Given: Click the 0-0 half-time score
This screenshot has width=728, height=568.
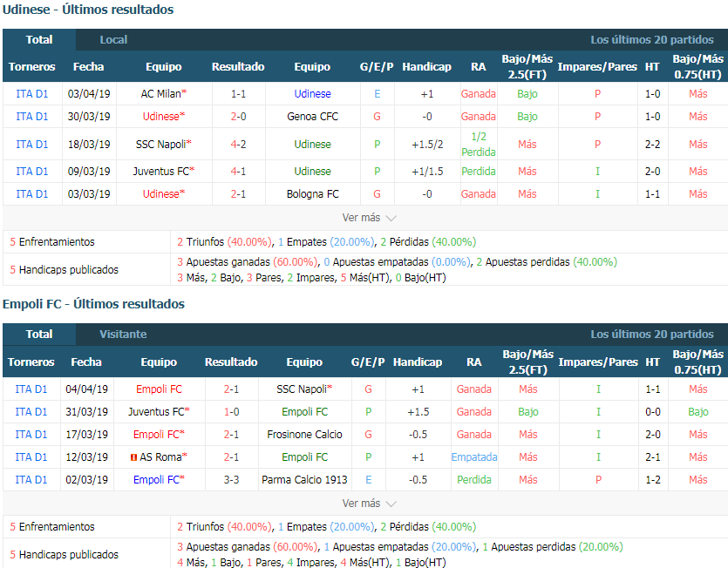Looking at the screenshot, I should tap(653, 411).
